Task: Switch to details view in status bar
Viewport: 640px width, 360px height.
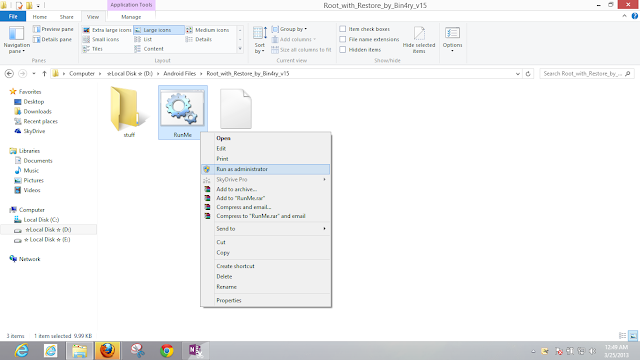Action: [622, 336]
